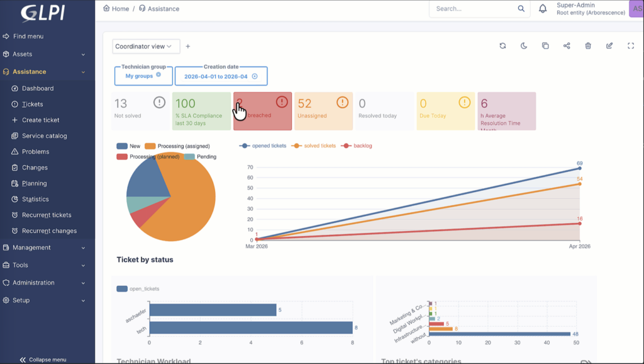Click the clone dashboard icon
Image resolution: width=644 pixels, height=364 pixels.
point(545,45)
